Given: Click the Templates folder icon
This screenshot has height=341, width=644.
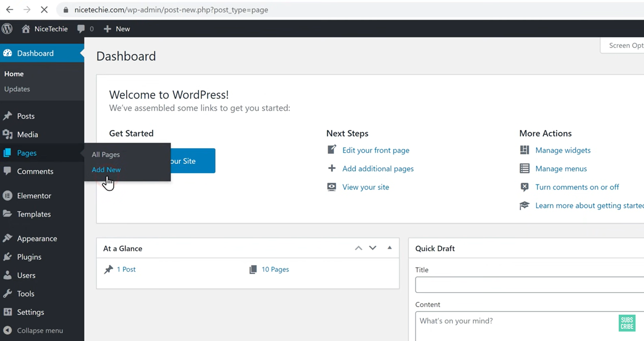Looking at the screenshot, I should [x=7, y=214].
